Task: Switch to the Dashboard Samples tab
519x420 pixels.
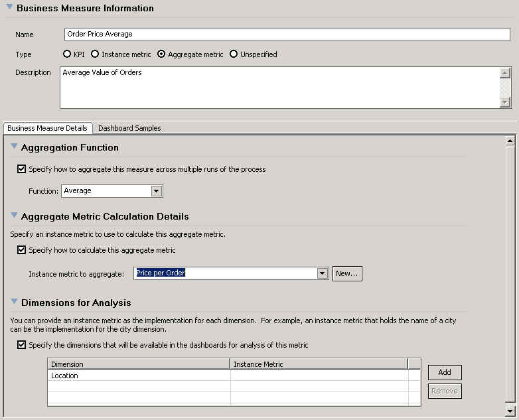Action: click(x=129, y=128)
